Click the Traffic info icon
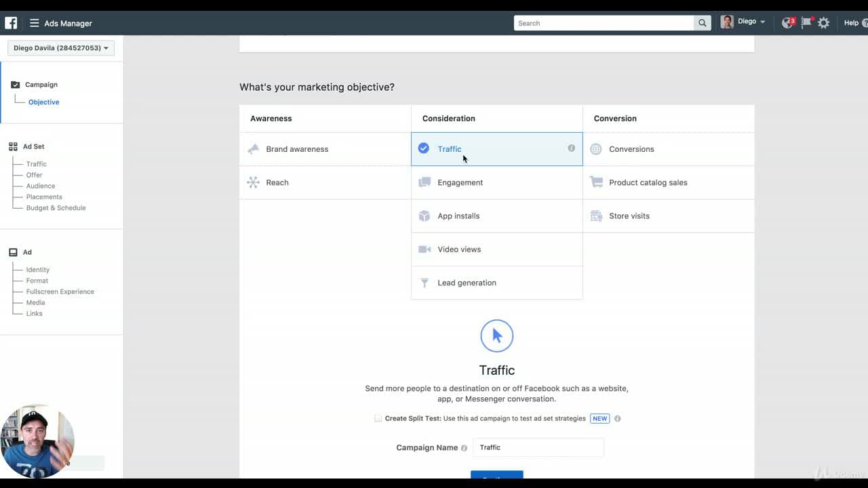The width and height of the screenshot is (868, 488). (x=571, y=148)
